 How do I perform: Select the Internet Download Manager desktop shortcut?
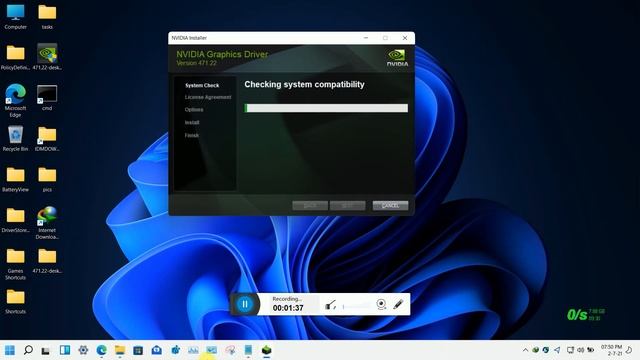(47, 223)
